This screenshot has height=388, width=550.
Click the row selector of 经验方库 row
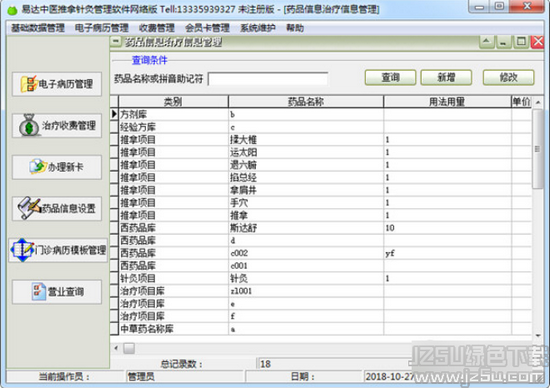pyautogui.click(x=114, y=127)
